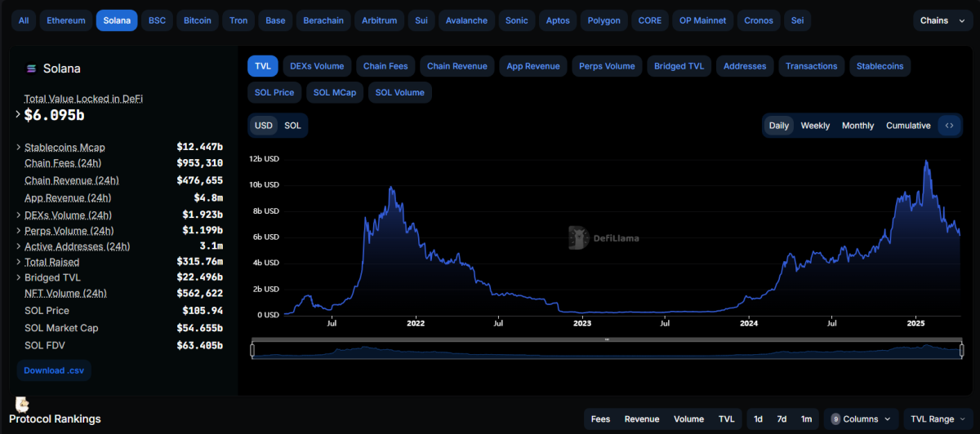The width and height of the screenshot is (980, 434).
Task: Expand the DEXs Volume (24h) row
Action: click(19, 215)
